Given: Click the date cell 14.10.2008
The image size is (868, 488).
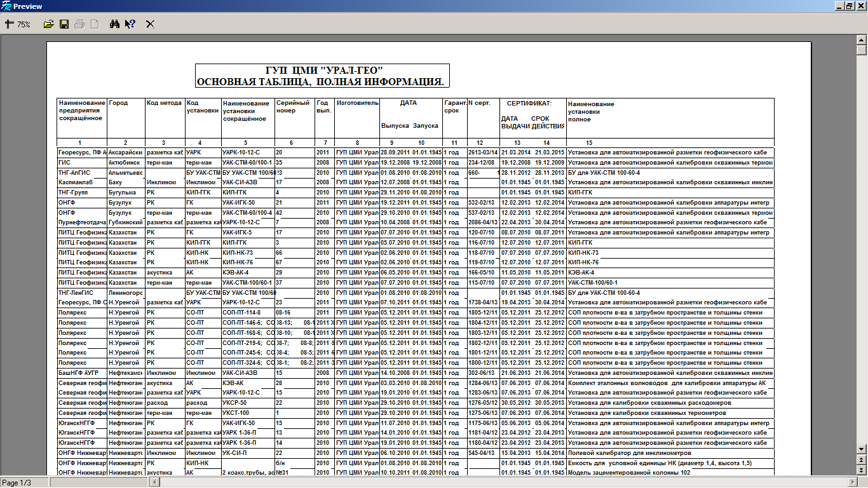Looking at the screenshot, I should tap(395, 373).
